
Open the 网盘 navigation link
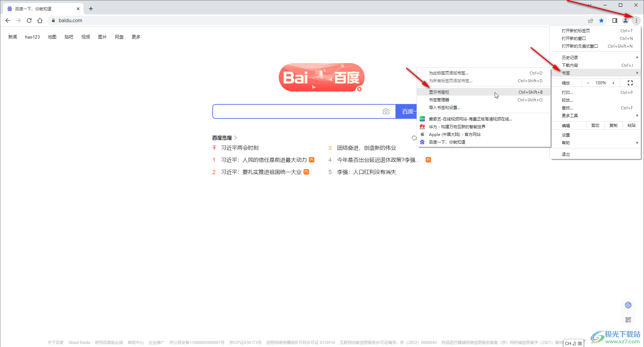tap(119, 37)
